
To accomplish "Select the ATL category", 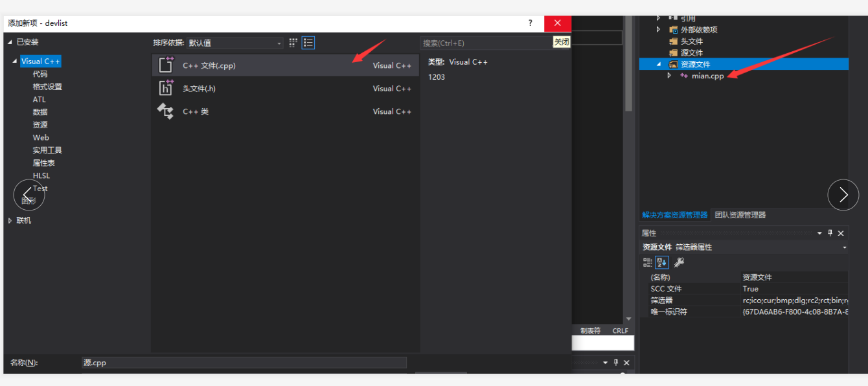I will coord(40,100).
